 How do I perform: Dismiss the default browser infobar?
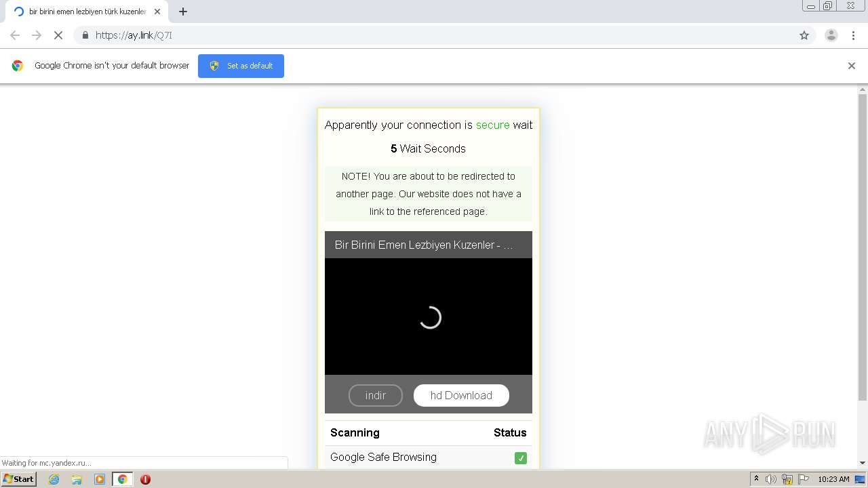852,66
